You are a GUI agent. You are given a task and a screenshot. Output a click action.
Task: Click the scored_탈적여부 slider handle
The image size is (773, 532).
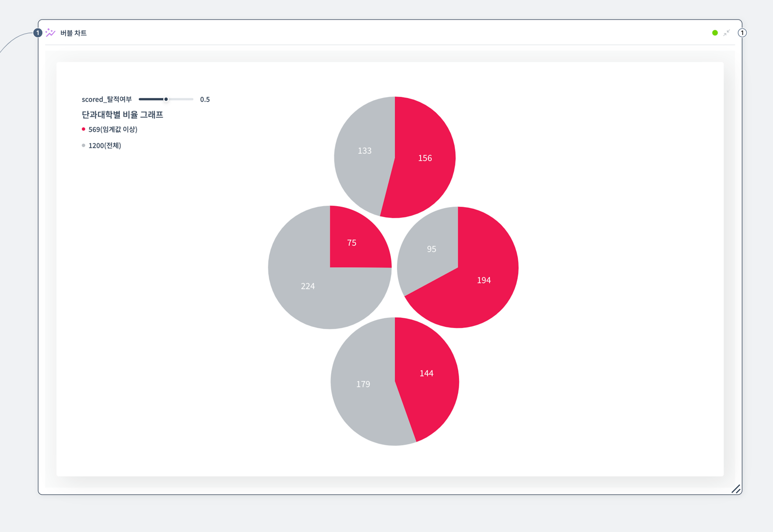166,99
